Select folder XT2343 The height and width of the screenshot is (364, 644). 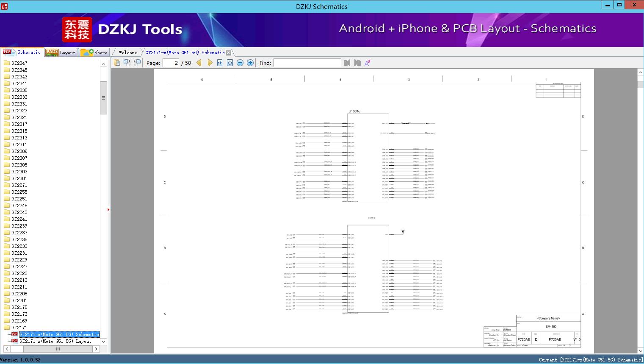coord(19,77)
